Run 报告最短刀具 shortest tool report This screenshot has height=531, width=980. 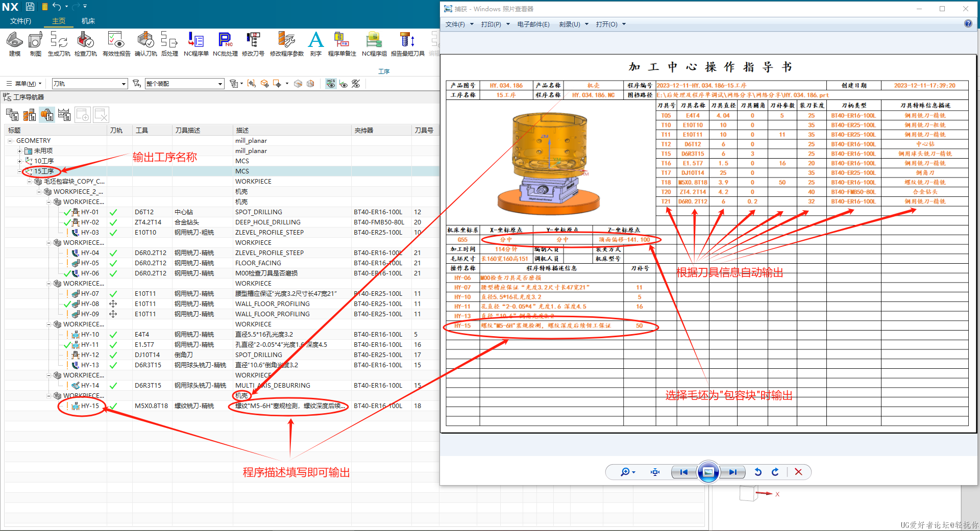tap(408, 43)
